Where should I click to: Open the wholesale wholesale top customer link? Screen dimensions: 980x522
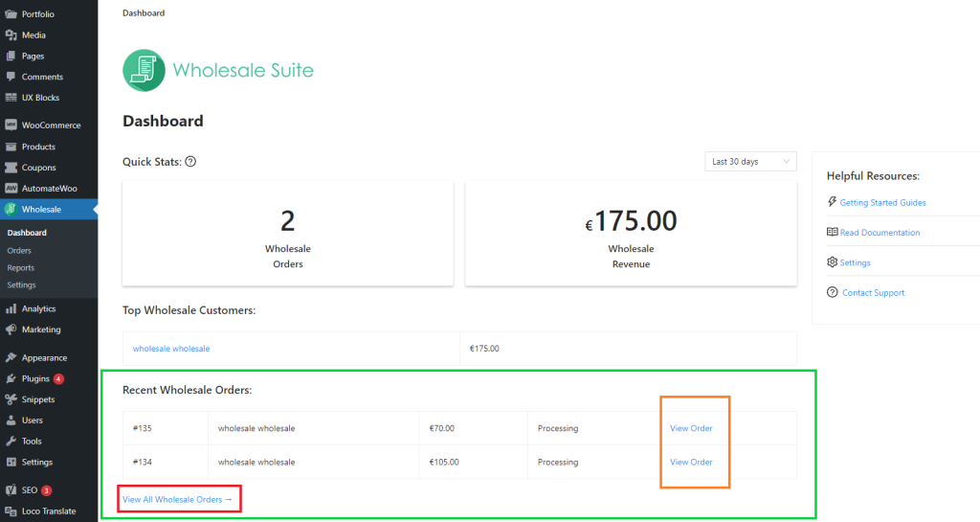[x=171, y=349]
